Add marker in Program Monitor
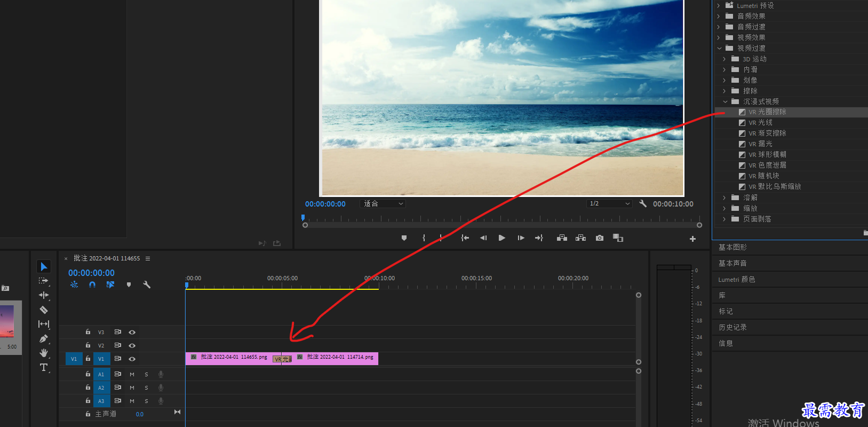 pyautogui.click(x=404, y=238)
